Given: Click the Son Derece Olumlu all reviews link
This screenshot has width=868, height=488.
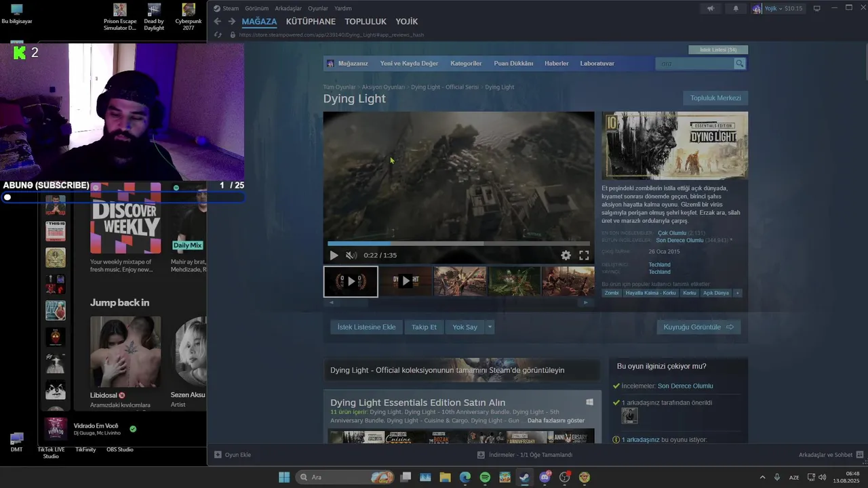Looking at the screenshot, I should [679, 240].
